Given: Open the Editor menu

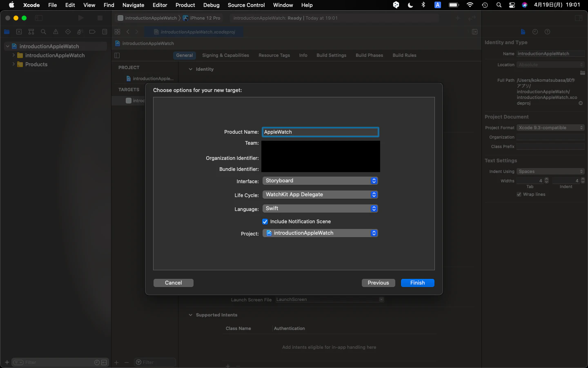Looking at the screenshot, I should click(x=160, y=5).
